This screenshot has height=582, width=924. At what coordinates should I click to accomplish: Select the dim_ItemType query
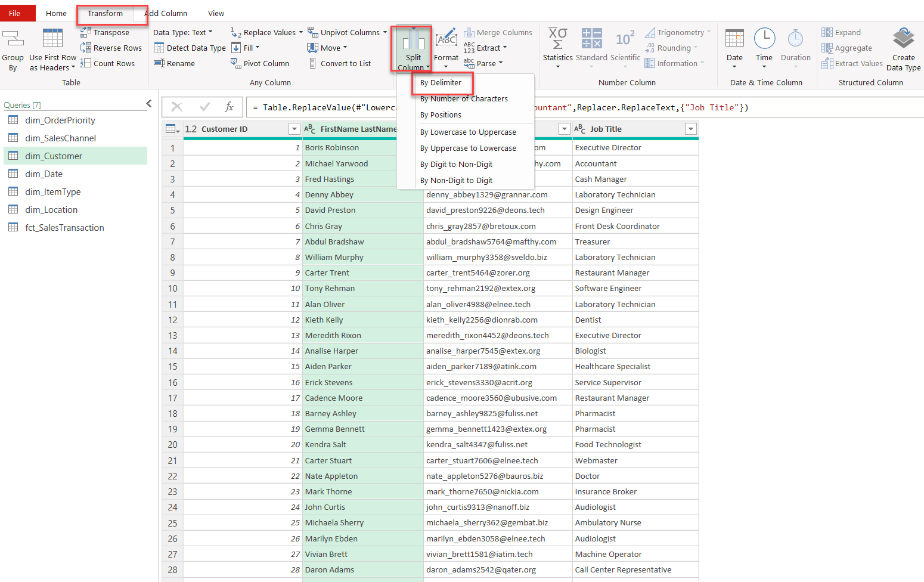(76, 192)
